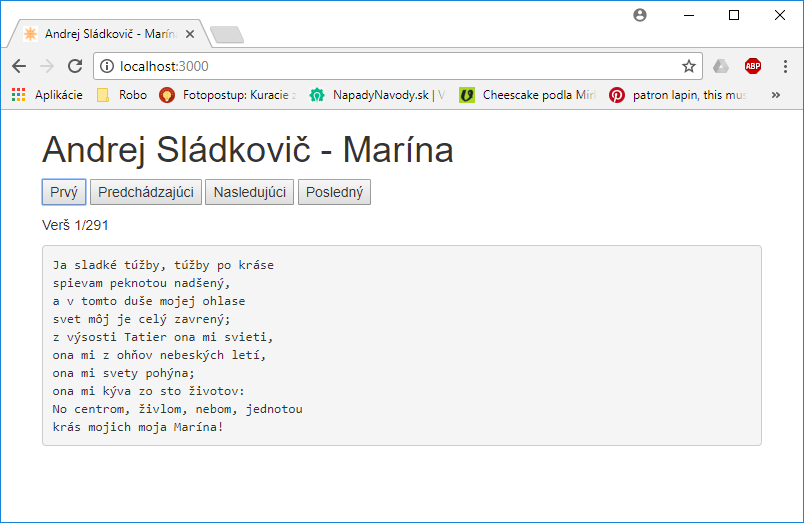Open the Robo bookmarks folder

tap(123, 95)
